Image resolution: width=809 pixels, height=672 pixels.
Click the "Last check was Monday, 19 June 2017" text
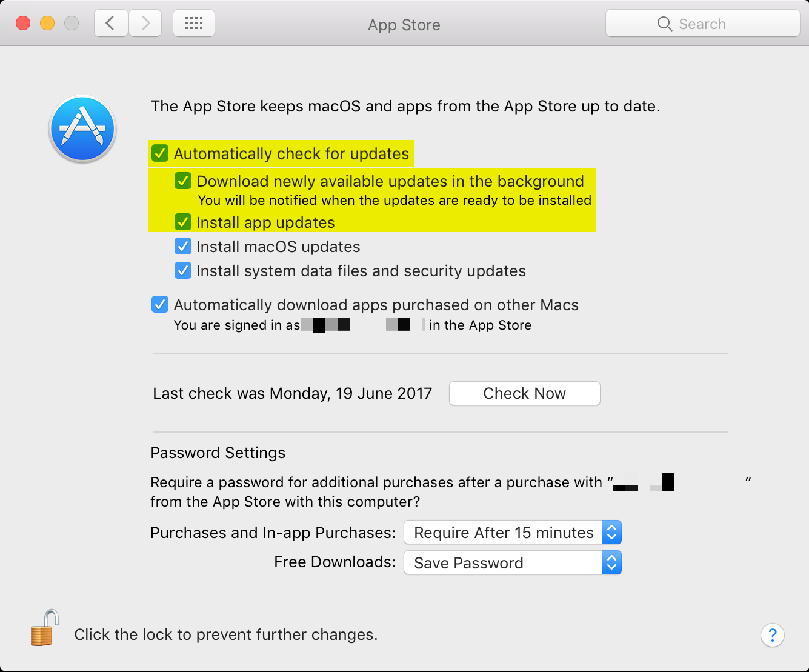pos(293,393)
